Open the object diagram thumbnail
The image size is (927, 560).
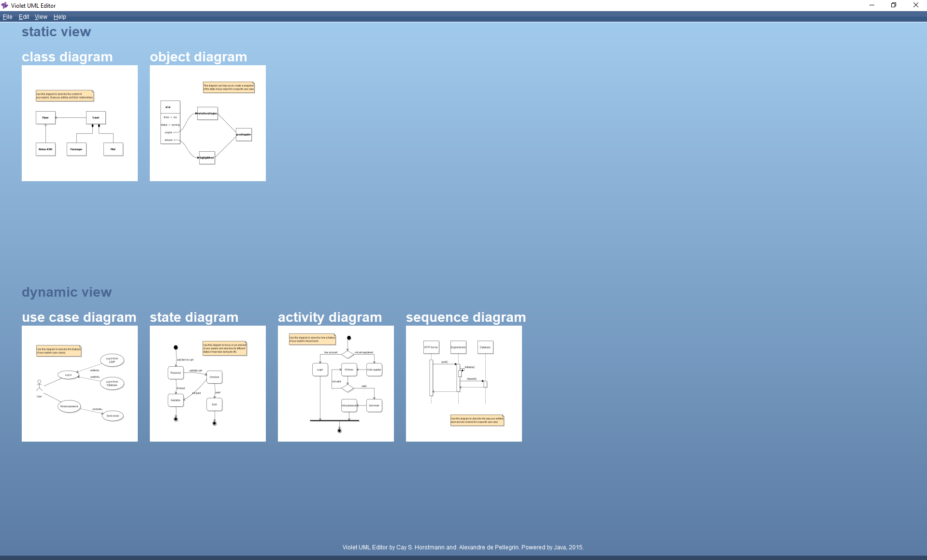tap(208, 123)
